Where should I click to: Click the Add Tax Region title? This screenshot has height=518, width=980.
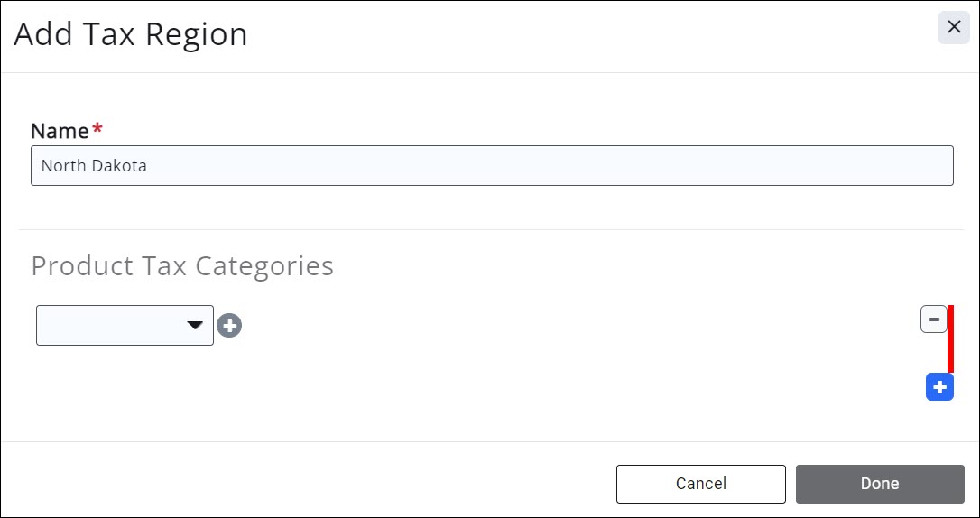131,34
